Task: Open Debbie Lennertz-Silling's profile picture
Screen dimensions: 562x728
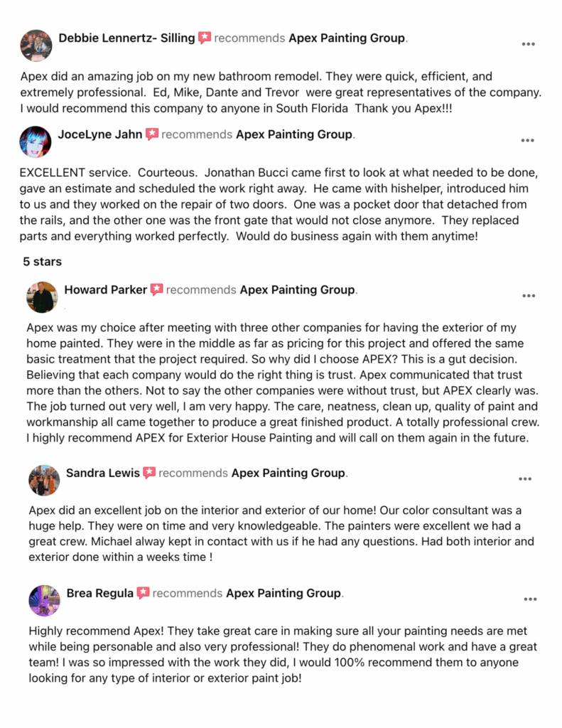Action: (x=36, y=45)
